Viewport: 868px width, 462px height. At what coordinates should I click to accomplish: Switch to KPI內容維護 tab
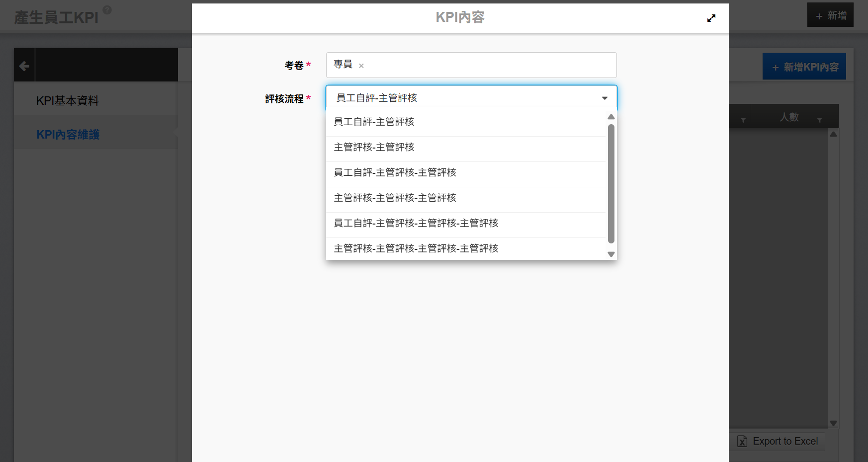click(68, 135)
